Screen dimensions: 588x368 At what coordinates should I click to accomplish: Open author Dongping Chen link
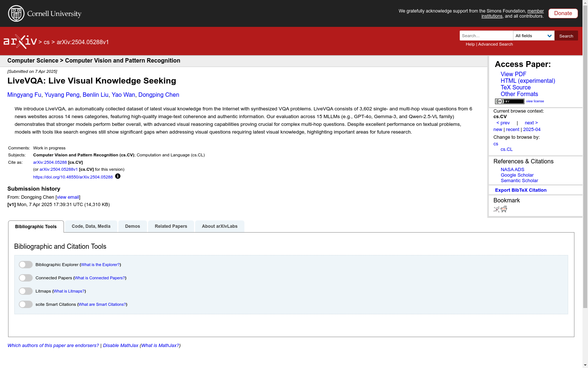159,95
